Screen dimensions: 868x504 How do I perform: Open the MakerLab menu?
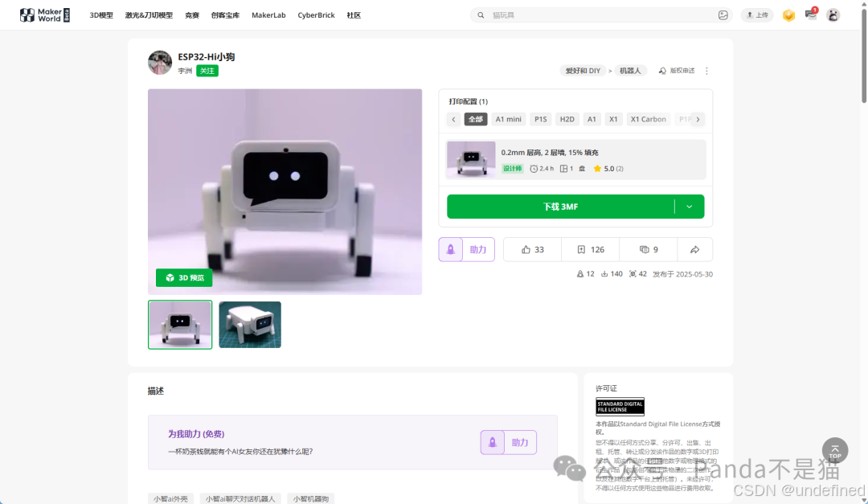[268, 15]
